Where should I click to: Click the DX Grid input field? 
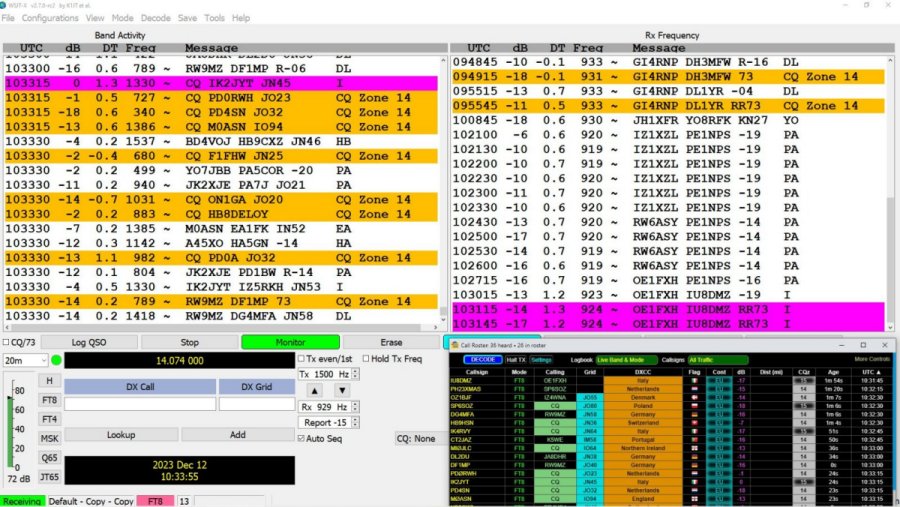coord(257,404)
